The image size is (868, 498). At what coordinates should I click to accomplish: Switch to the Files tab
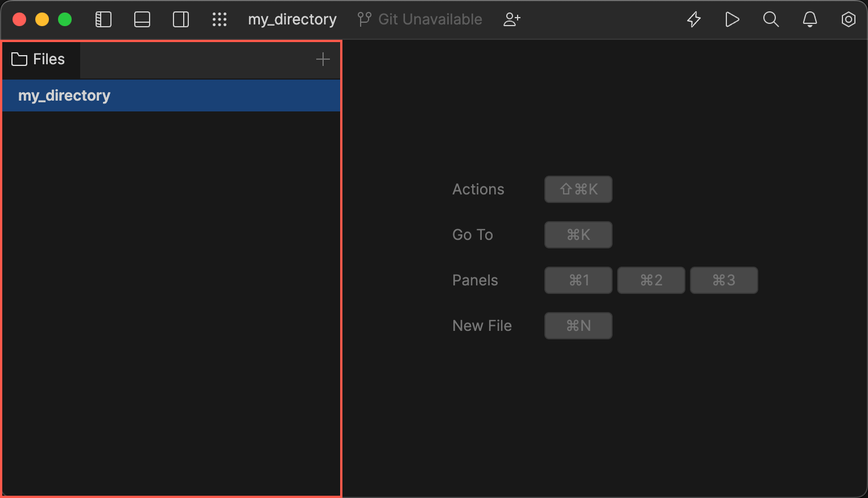41,59
